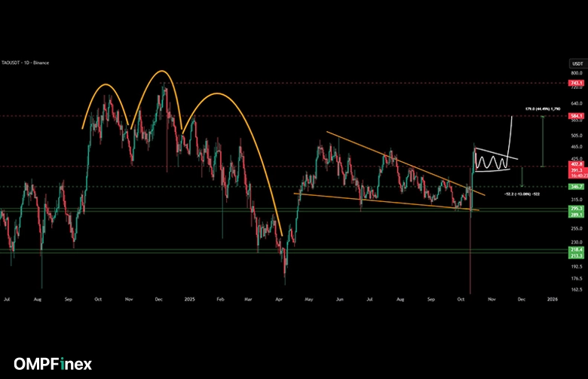The width and height of the screenshot is (588, 379).
Task: Select the 743.1 red price label
Action: click(x=578, y=83)
